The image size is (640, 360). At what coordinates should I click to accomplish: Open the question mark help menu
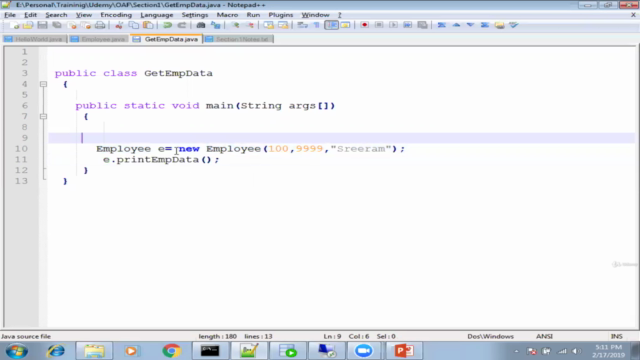340,15
